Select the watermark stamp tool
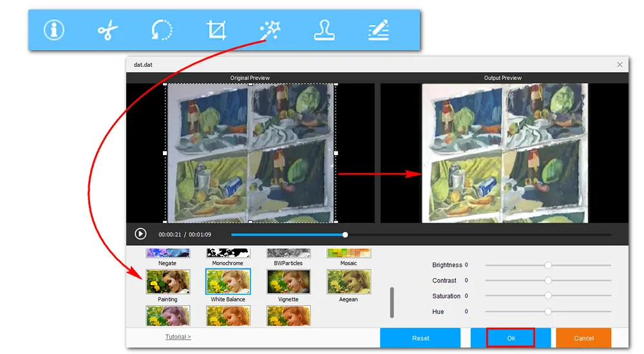Screen dimensions: 644x354 click(324, 30)
